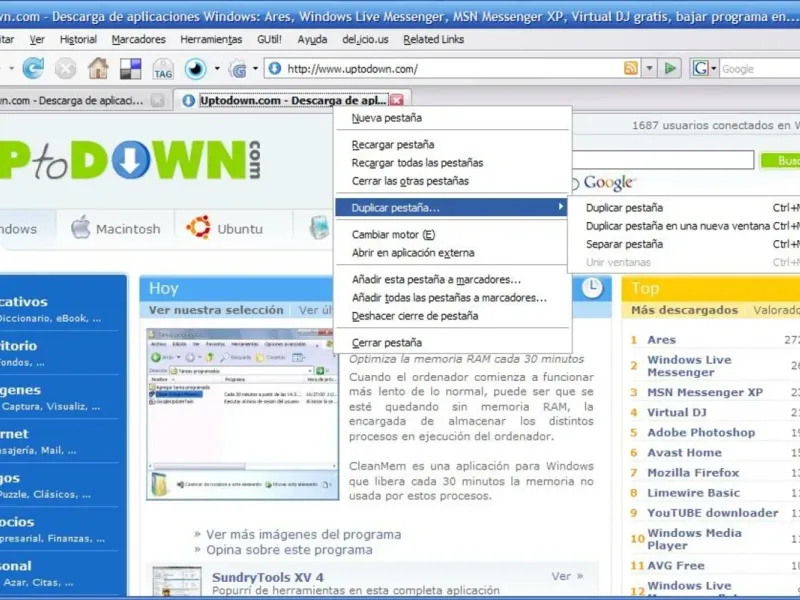Click the Uptodown logo
The height and width of the screenshot is (600, 800).
[x=130, y=160]
